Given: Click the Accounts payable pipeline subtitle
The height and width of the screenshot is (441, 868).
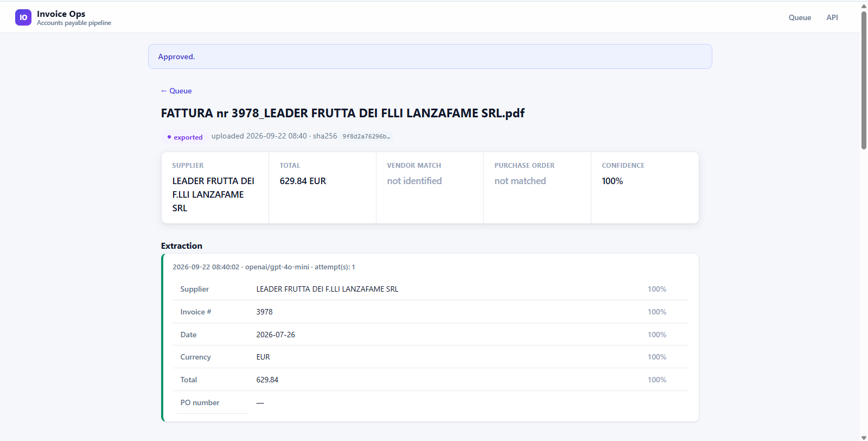Looking at the screenshot, I should (x=74, y=23).
